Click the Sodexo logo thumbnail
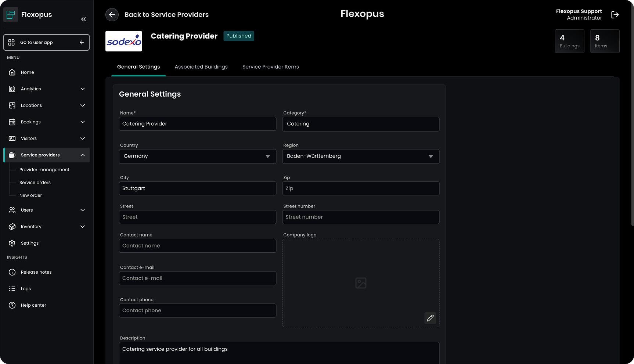The width and height of the screenshot is (634, 364). tap(124, 41)
